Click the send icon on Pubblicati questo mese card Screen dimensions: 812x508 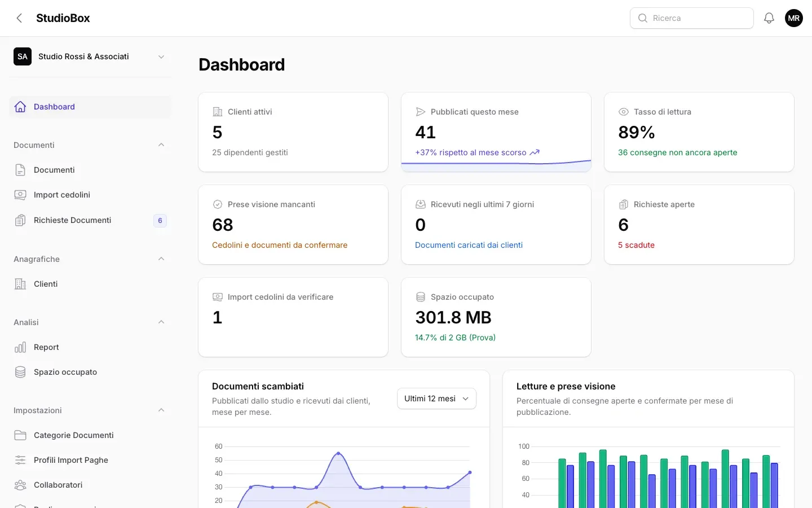pyautogui.click(x=421, y=112)
